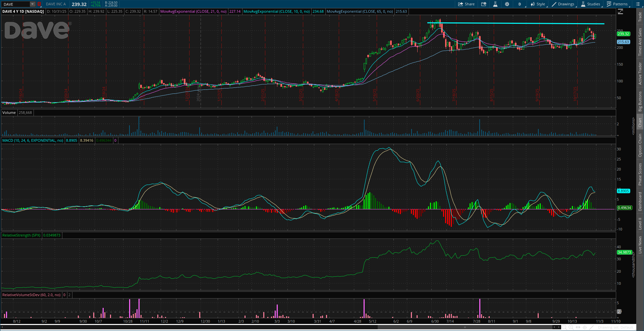Click the MACD (10, 24, 6, EXPONENTIAL, no) label
This screenshot has height=331, width=644.
tap(33, 140)
